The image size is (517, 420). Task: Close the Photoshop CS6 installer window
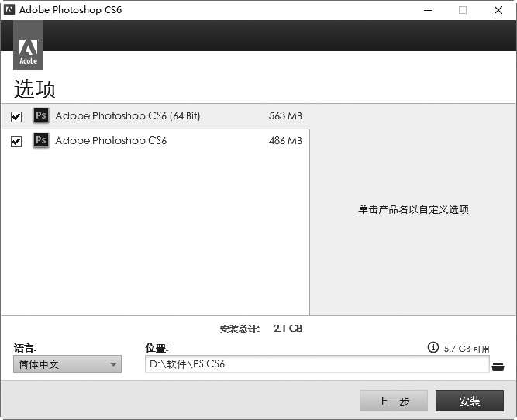click(x=498, y=10)
